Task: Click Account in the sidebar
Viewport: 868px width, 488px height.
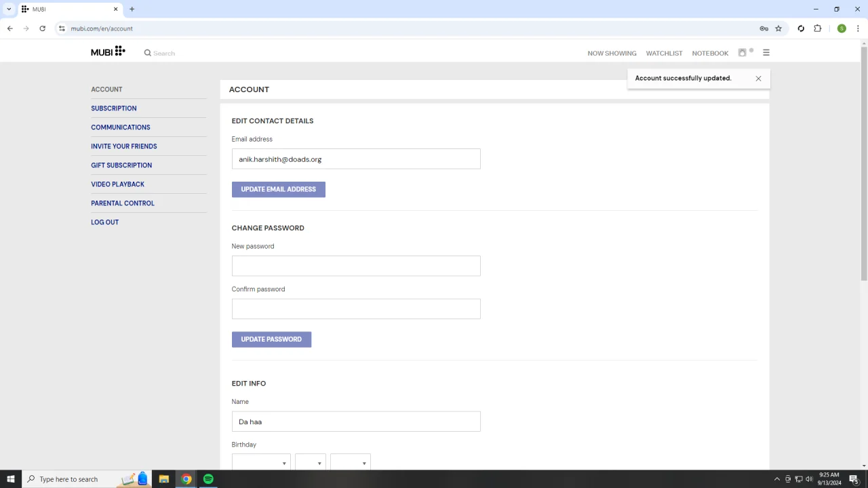Action: (106, 89)
